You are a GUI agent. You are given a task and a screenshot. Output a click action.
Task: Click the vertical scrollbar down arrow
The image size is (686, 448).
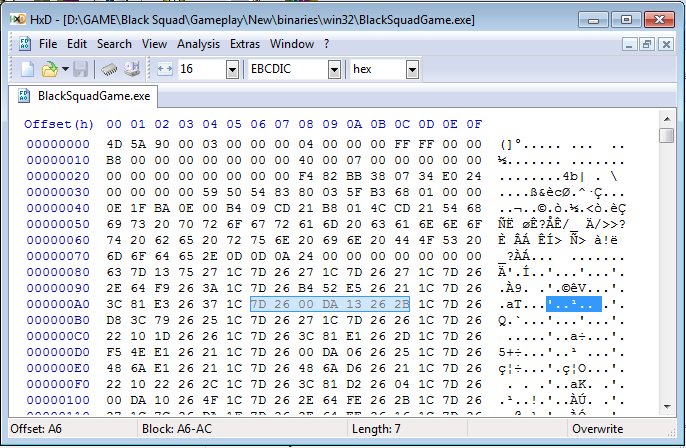[x=667, y=406]
